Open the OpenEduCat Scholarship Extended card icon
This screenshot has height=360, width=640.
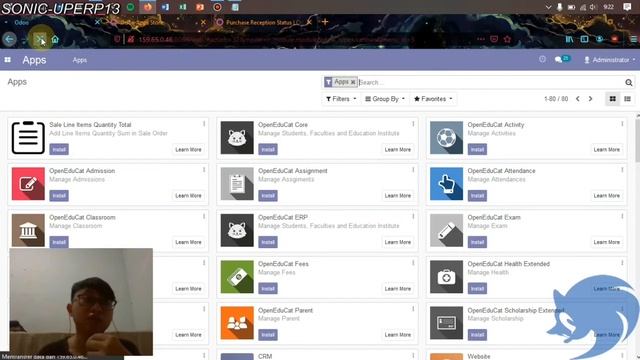[447, 323]
